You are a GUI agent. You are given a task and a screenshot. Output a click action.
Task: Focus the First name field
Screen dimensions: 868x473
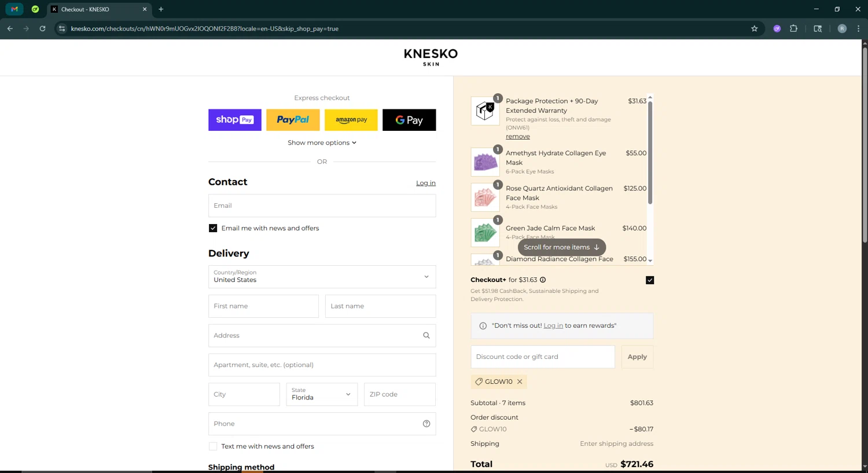coord(263,306)
